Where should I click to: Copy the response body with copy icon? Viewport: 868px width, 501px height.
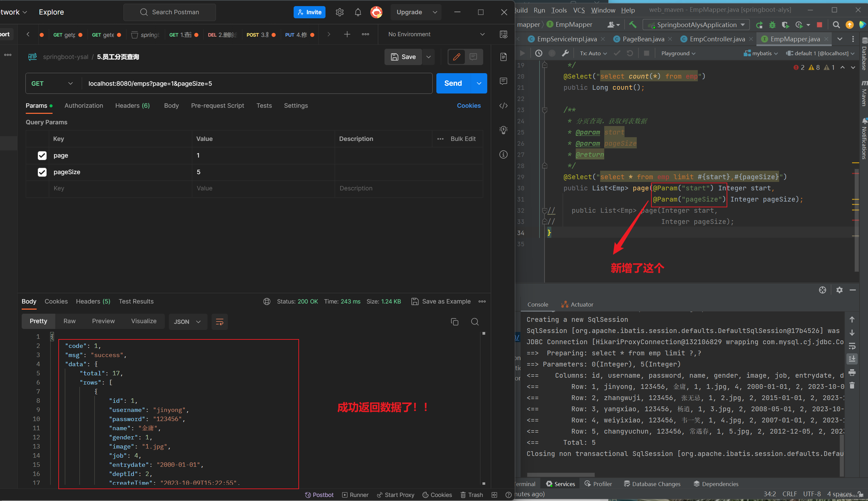click(454, 322)
